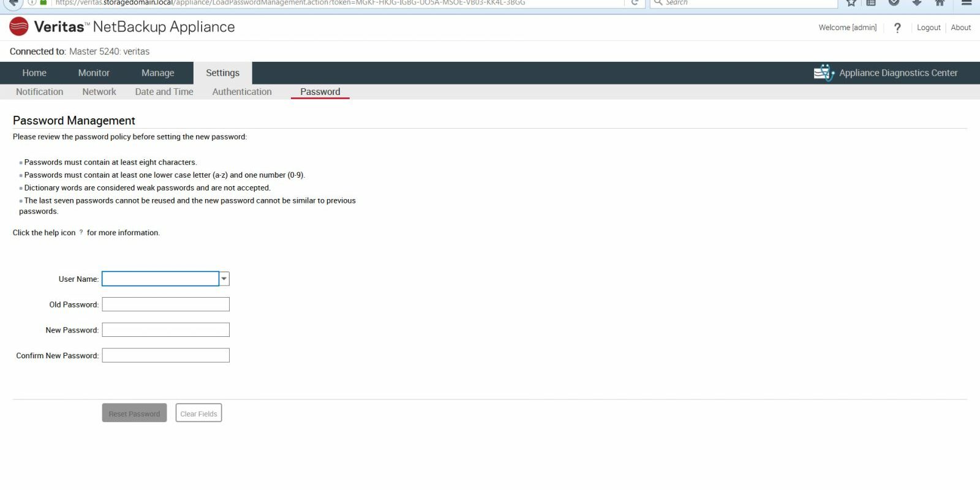Click 'Passwords must contain at least eight characters' line
This screenshot has width=980, height=490.
point(110,162)
